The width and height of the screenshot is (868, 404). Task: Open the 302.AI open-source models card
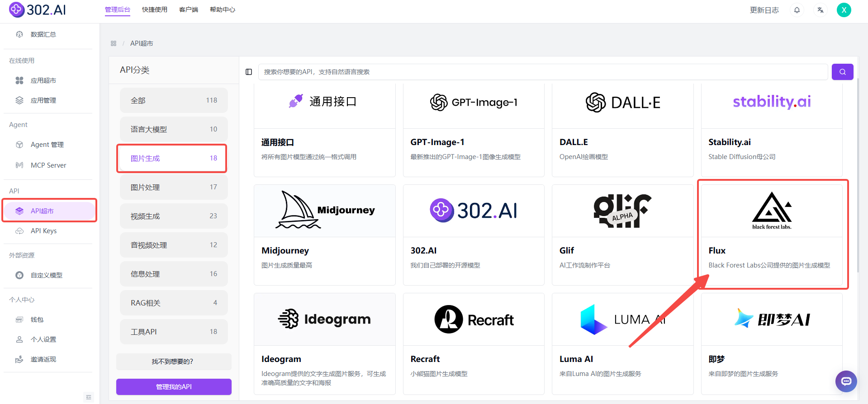point(474,235)
